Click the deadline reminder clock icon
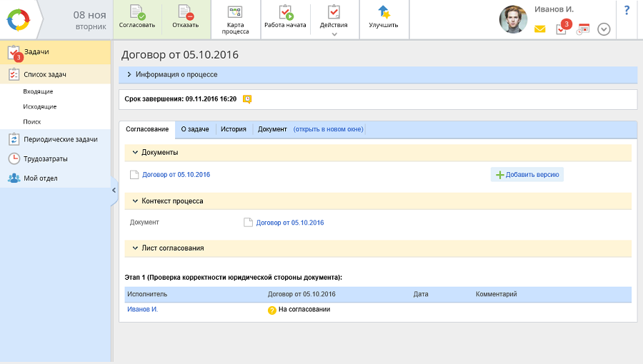The height and width of the screenshot is (364, 643). click(x=247, y=99)
